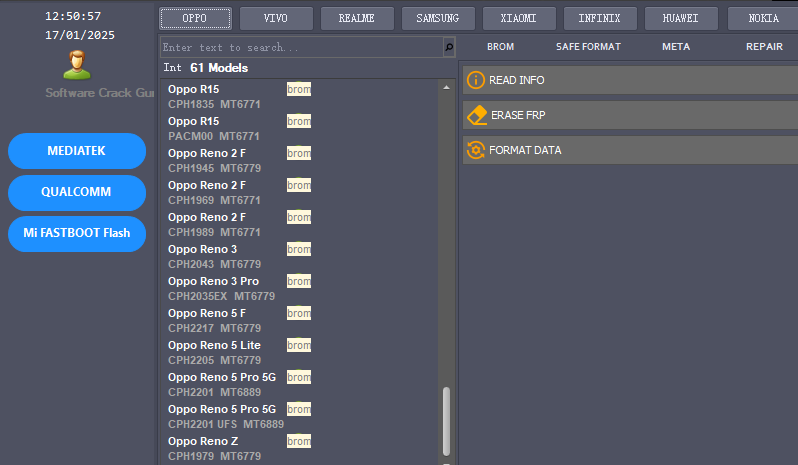Screen dimensions: 798x465
Task: Click the MEDIATEK button
Action: coord(77,151)
